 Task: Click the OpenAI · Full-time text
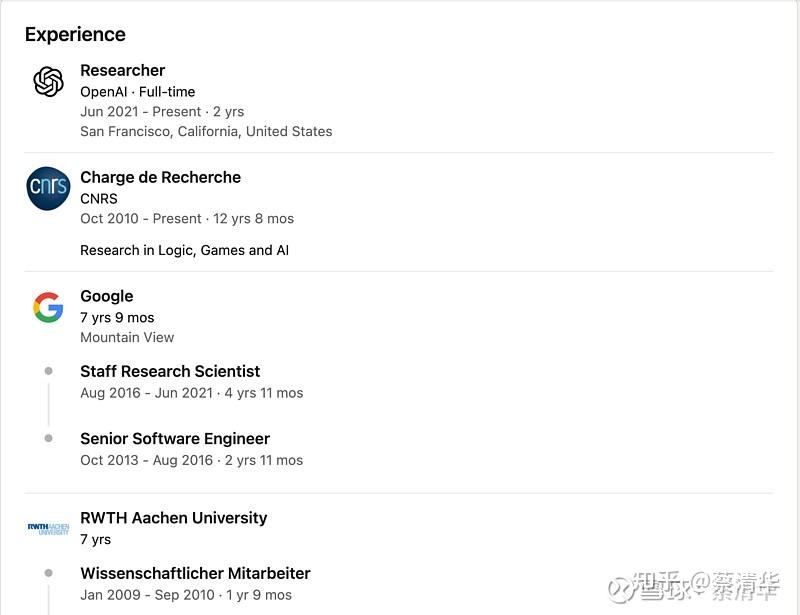[x=138, y=92]
